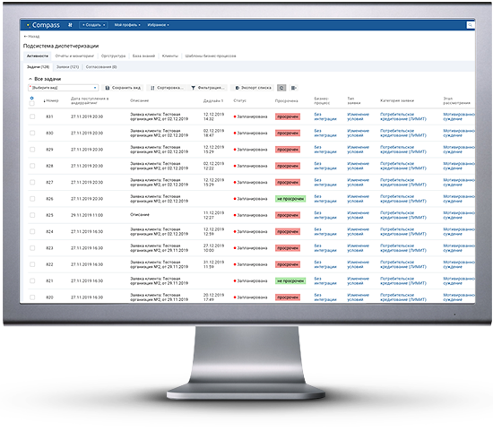Viewport: 493px width, 448px height.
Task: Expand the Создать dropdown button
Action: coord(93,25)
